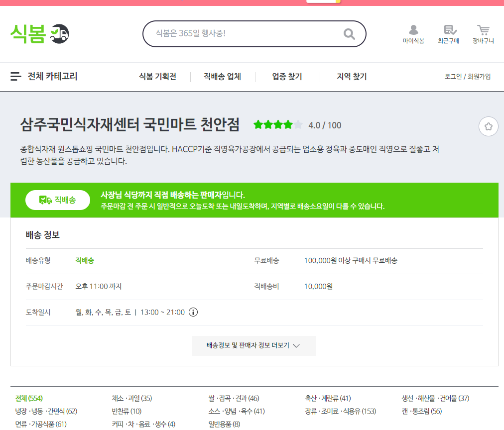Viewport: 504px width, 430px height.
Task: Click the 식봄 logo
Action: tap(40, 34)
